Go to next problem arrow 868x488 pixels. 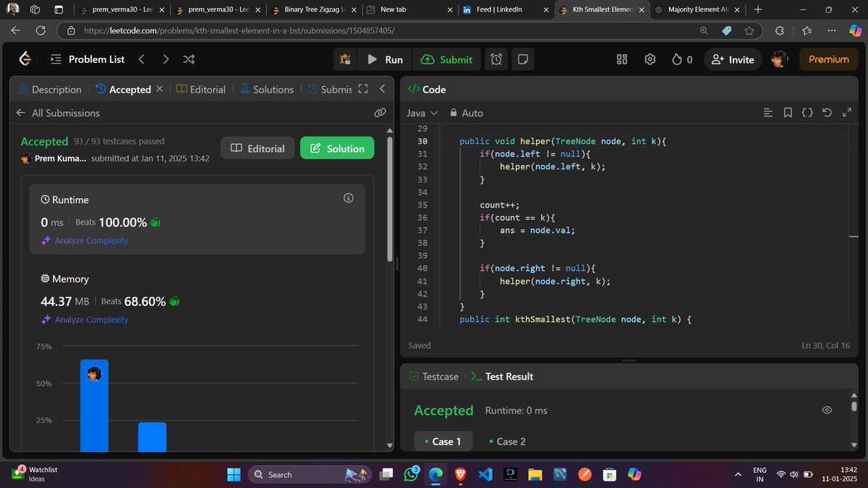point(166,59)
